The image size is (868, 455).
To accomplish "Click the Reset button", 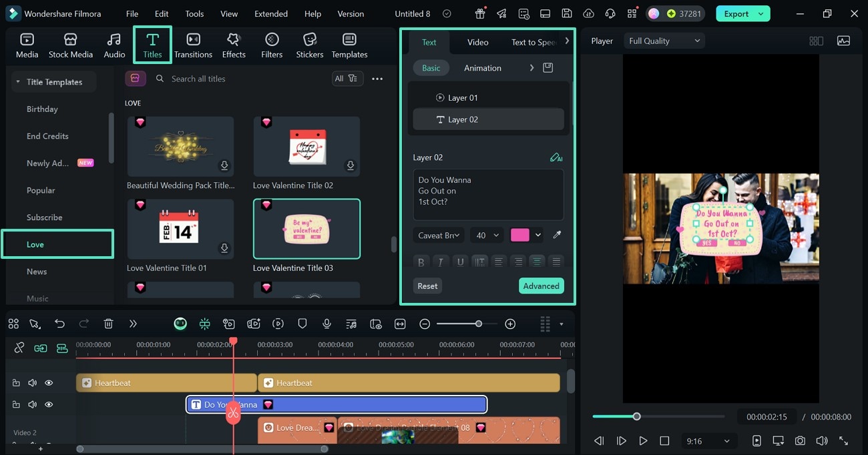I will tap(427, 286).
